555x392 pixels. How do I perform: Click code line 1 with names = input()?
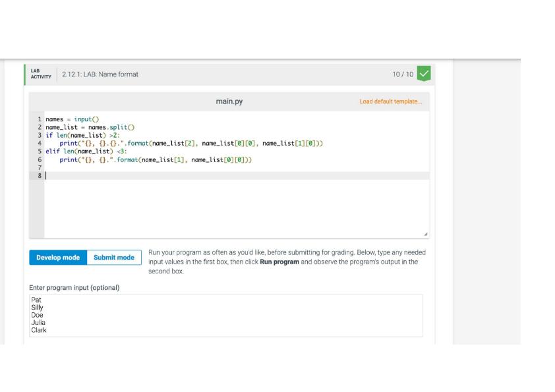(73, 119)
